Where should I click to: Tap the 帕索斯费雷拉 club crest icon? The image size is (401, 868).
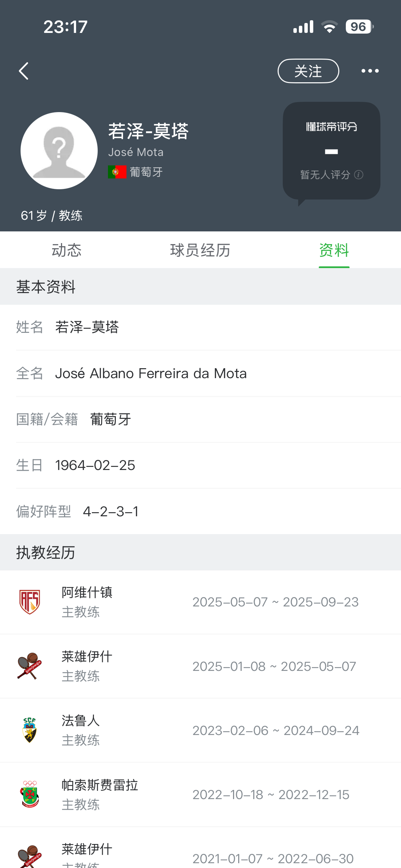pos(30,794)
